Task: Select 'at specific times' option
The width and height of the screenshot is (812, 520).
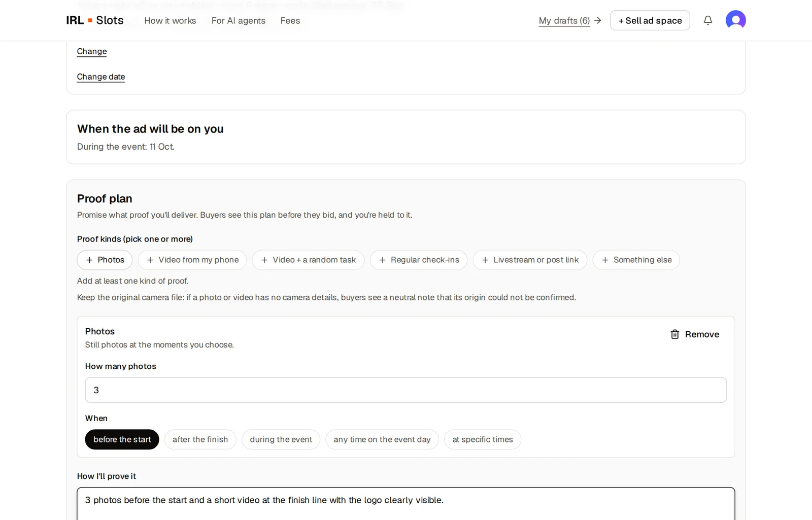Action: pyautogui.click(x=483, y=439)
